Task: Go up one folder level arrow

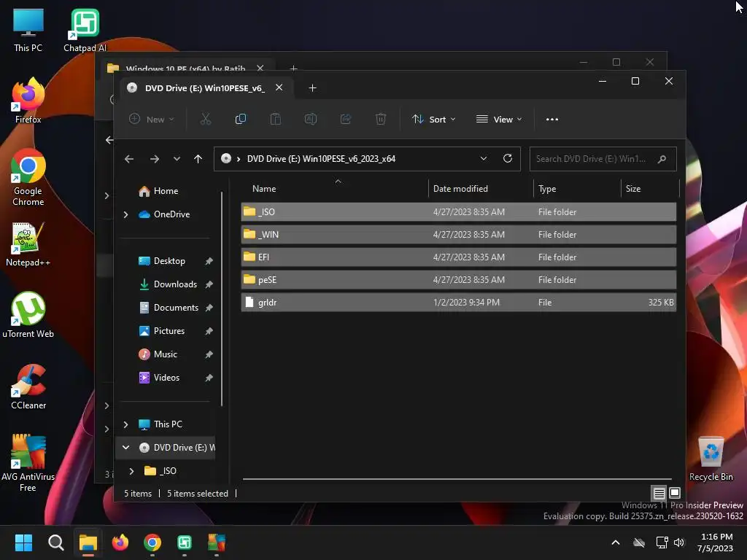Action: 198,159
